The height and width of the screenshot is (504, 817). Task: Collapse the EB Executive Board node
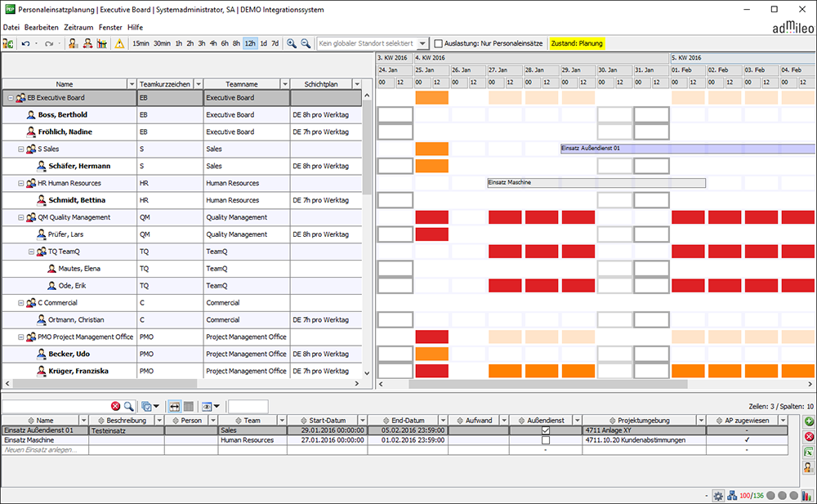point(11,98)
